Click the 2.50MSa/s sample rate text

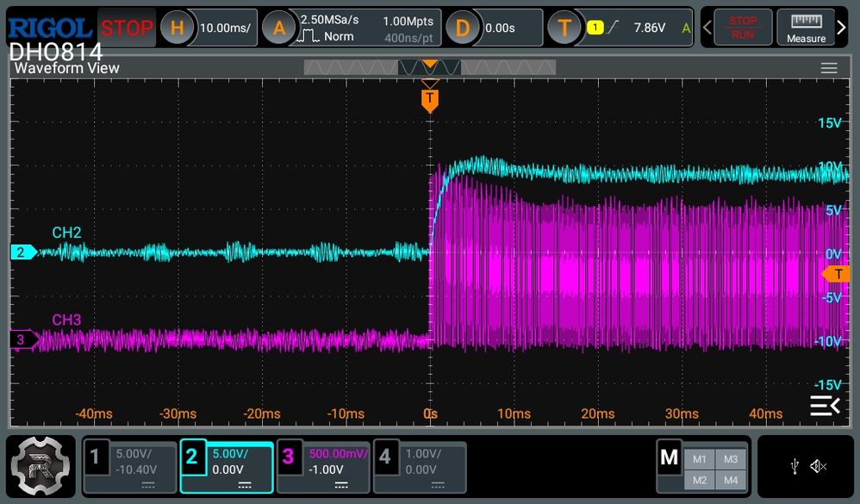[329, 20]
